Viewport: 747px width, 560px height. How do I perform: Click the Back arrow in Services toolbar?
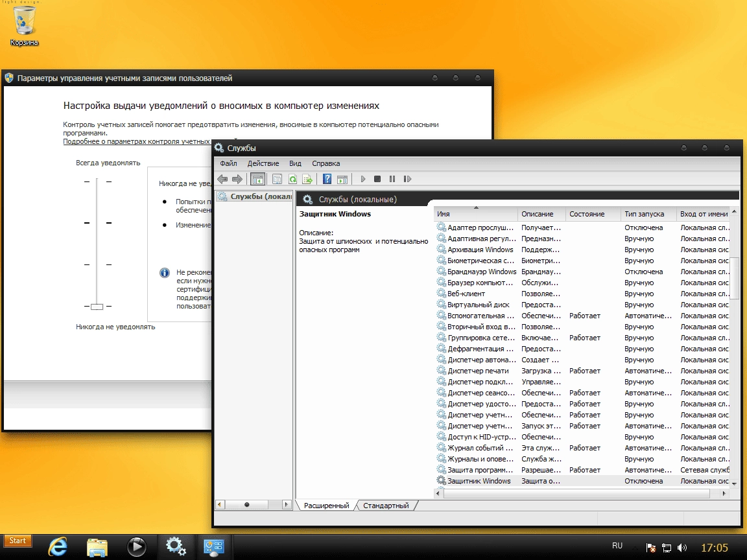222,179
